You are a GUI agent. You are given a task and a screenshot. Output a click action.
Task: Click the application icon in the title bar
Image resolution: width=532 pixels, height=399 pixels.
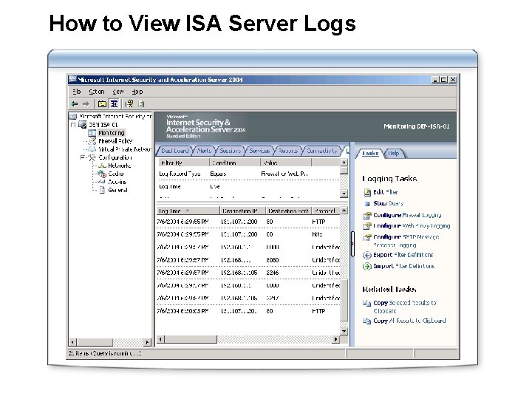click(x=72, y=79)
